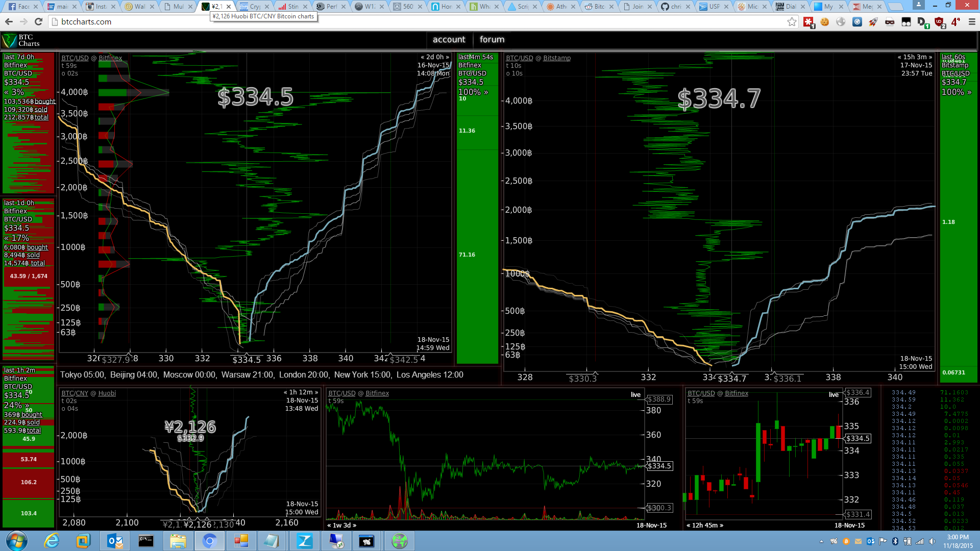
Task: Open the Bitstamp link in right chart header
Action: [557, 58]
